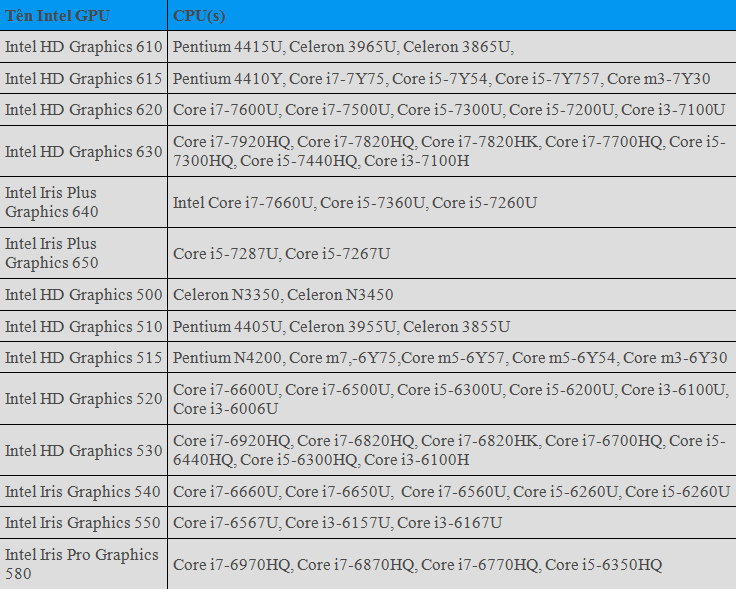Select the Core i7-6970HQ text
Viewport: 736px width, 589px height.
pos(232,565)
